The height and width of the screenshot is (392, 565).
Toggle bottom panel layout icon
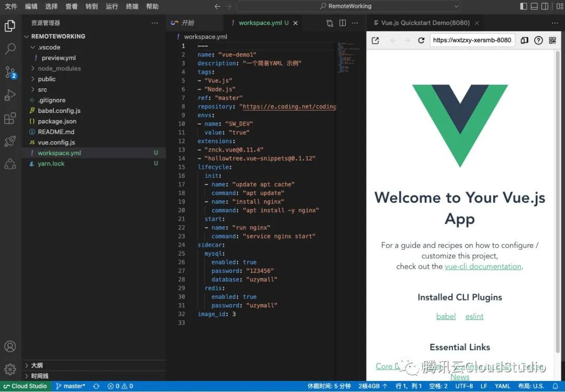click(x=534, y=6)
